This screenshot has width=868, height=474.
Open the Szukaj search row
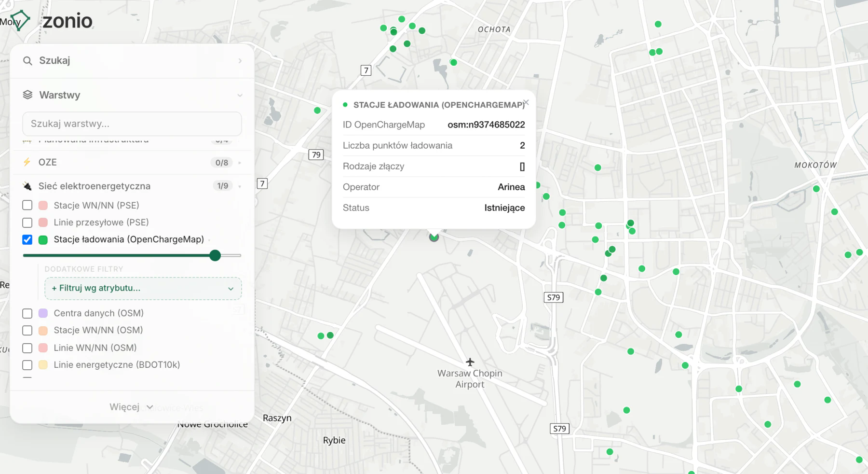[132, 61]
